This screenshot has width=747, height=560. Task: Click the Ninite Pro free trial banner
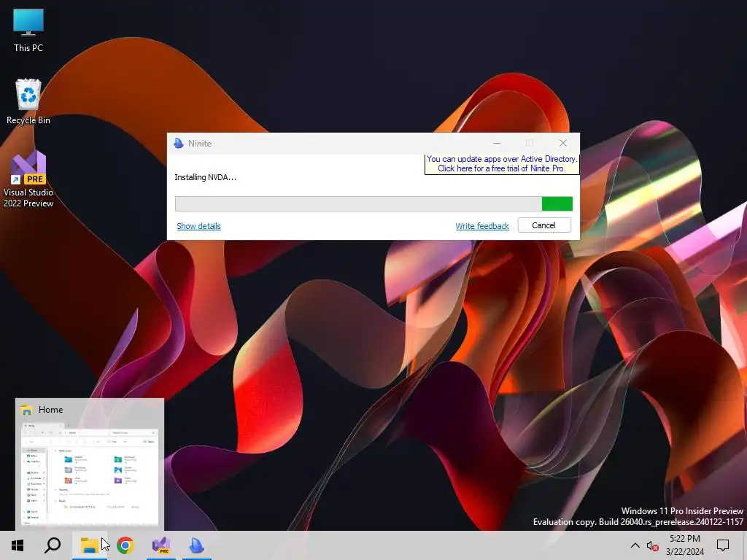pyautogui.click(x=502, y=164)
